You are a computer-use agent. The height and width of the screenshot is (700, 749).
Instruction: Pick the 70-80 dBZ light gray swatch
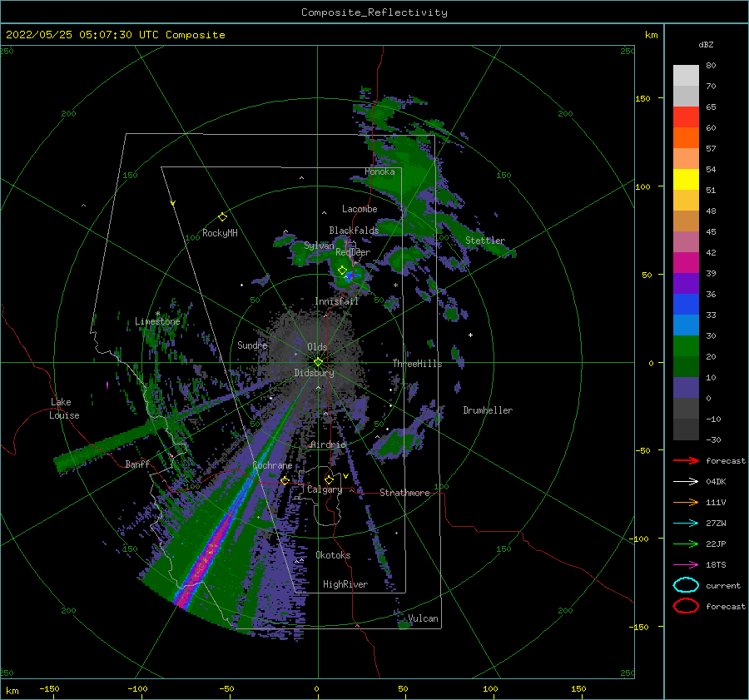click(x=686, y=75)
